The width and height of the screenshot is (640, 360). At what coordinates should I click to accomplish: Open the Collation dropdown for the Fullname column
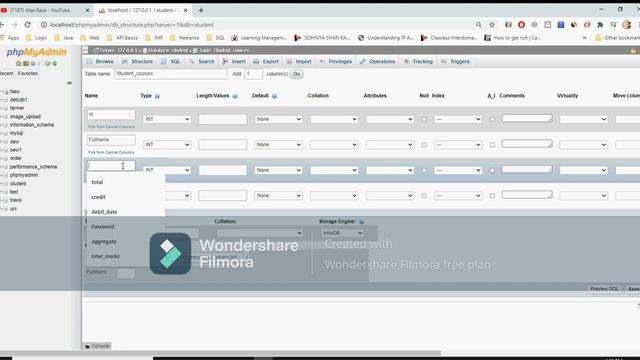tap(334, 144)
